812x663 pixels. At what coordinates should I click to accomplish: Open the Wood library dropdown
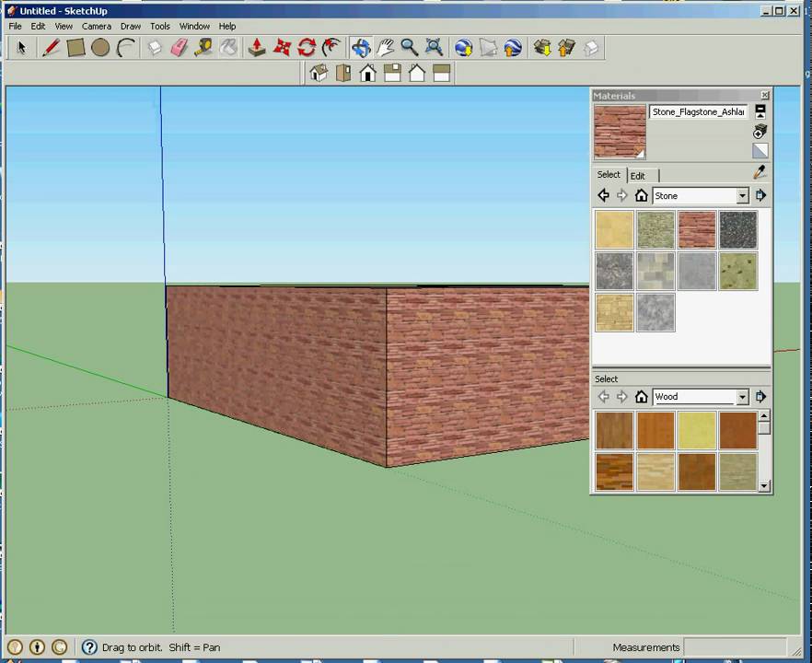coord(742,397)
